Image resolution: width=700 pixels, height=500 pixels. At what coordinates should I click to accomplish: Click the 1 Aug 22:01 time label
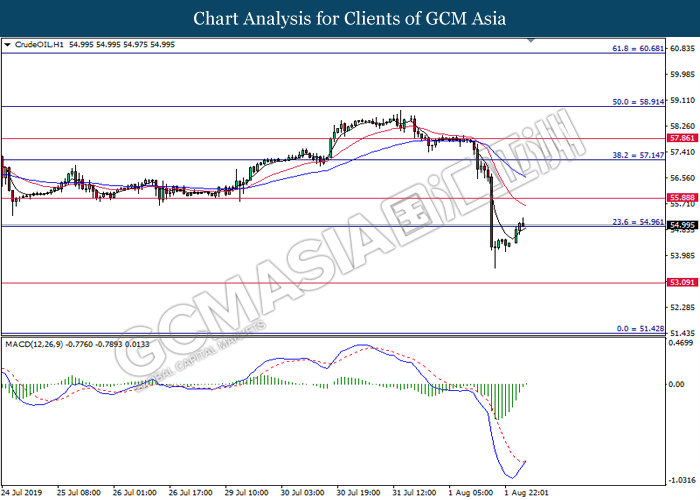click(x=527, y=493)
